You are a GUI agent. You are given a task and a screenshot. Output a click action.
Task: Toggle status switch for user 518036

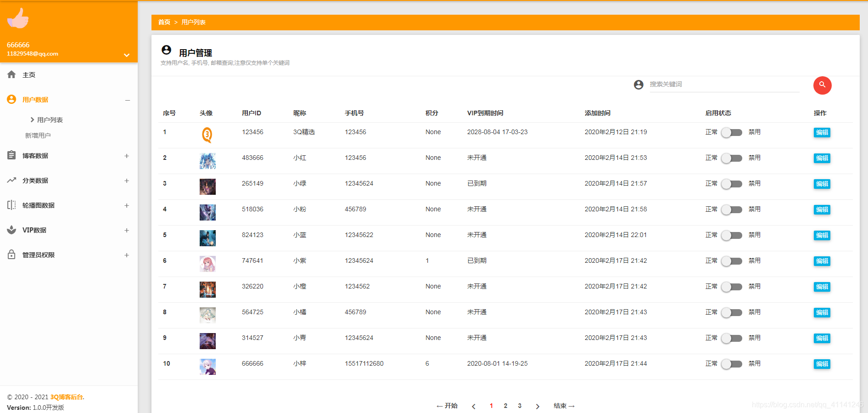[732, 209]
